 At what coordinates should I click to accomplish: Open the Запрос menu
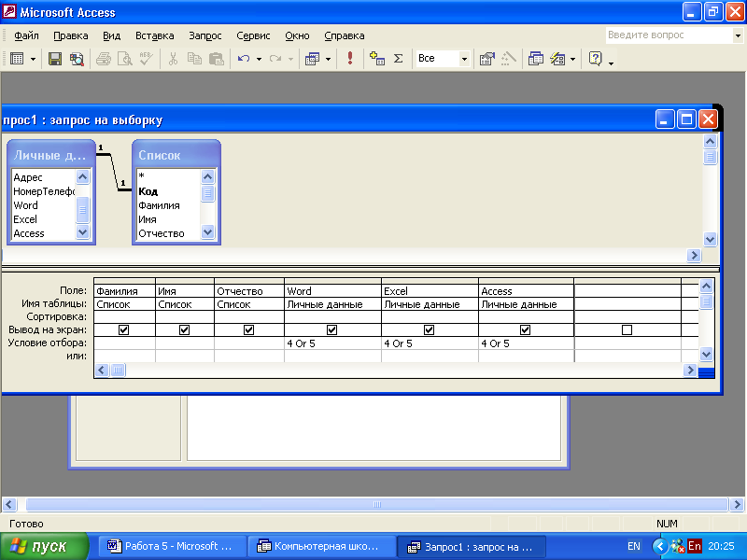tap(204, 35)
